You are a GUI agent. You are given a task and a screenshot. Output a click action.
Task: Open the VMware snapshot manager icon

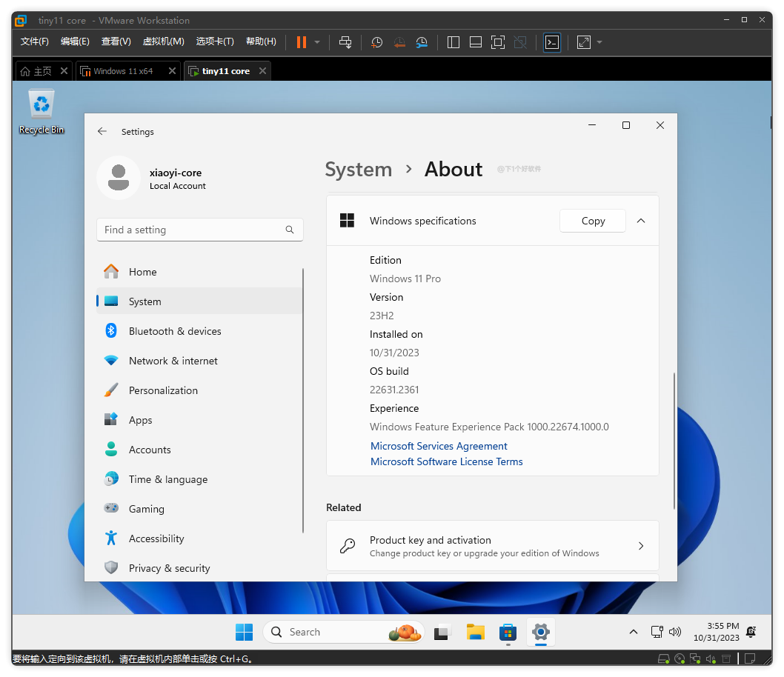(422, 42)
